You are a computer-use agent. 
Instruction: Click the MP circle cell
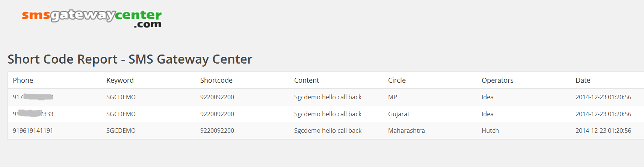392,97
